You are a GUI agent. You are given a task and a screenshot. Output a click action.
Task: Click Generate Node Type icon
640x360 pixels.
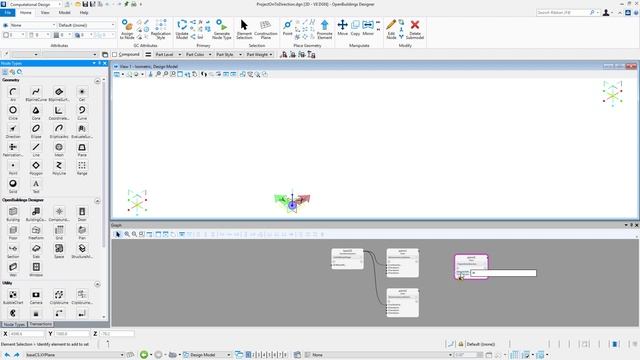click(222, 29)
